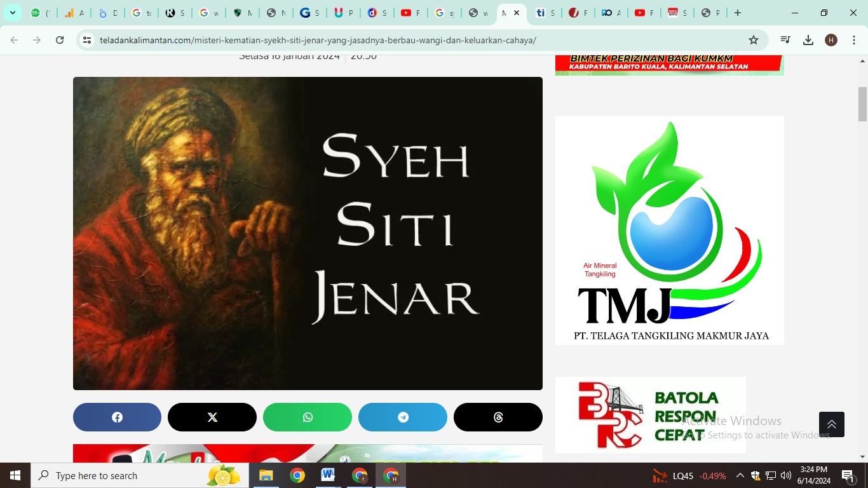Open the Syeh Siti Jenar article image

[x=308, y=233]
